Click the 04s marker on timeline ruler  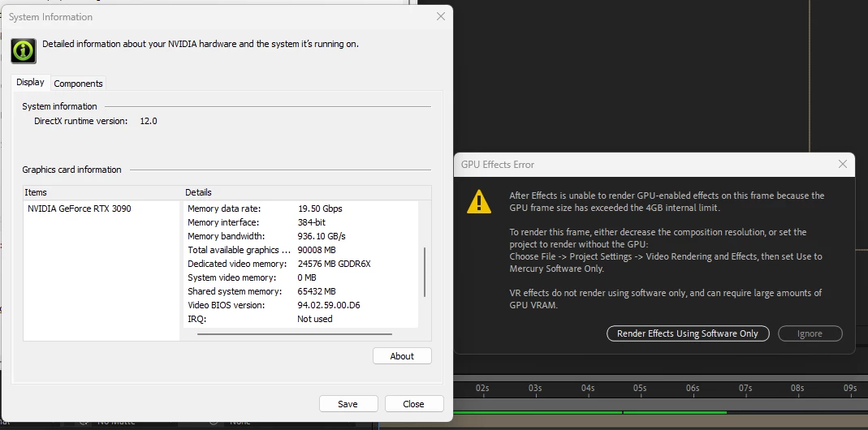click(587, 389)
